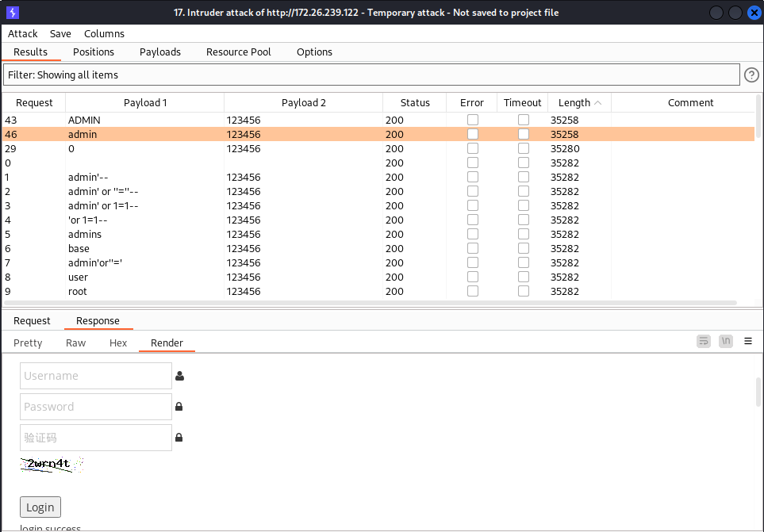
Task: Sort by the Payload 2 column header
Action: [304, 103]
